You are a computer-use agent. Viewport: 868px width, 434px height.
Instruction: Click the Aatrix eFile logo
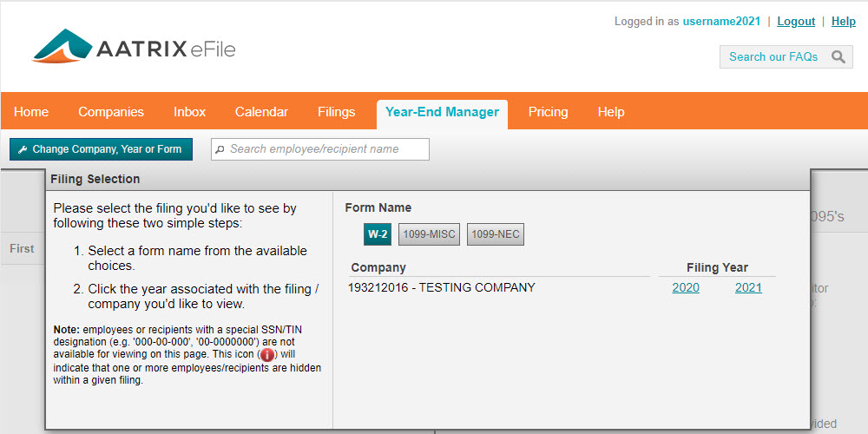pyautogui.click(x=134, y=48)
